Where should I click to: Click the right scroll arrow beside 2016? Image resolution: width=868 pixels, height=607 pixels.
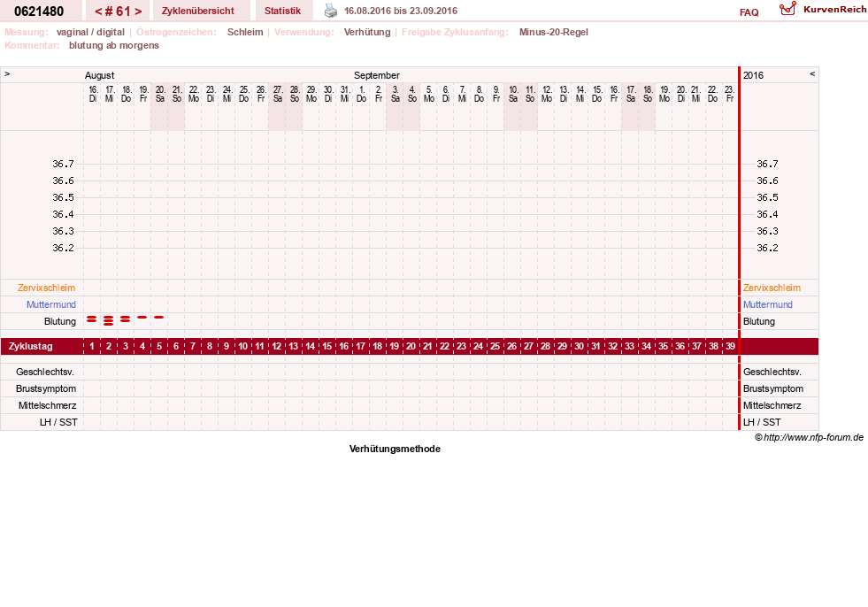coord(812,73)
